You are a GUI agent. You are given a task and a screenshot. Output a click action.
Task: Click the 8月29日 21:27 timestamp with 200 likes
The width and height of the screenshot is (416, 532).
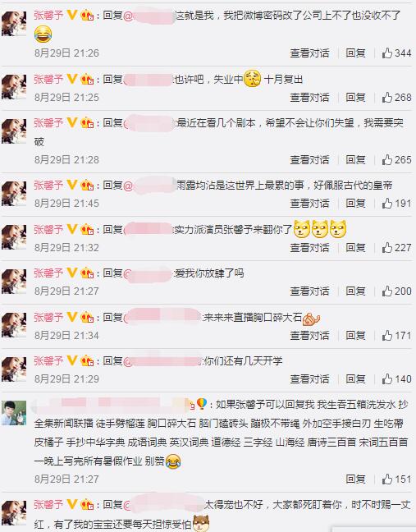tap(66, 291)
